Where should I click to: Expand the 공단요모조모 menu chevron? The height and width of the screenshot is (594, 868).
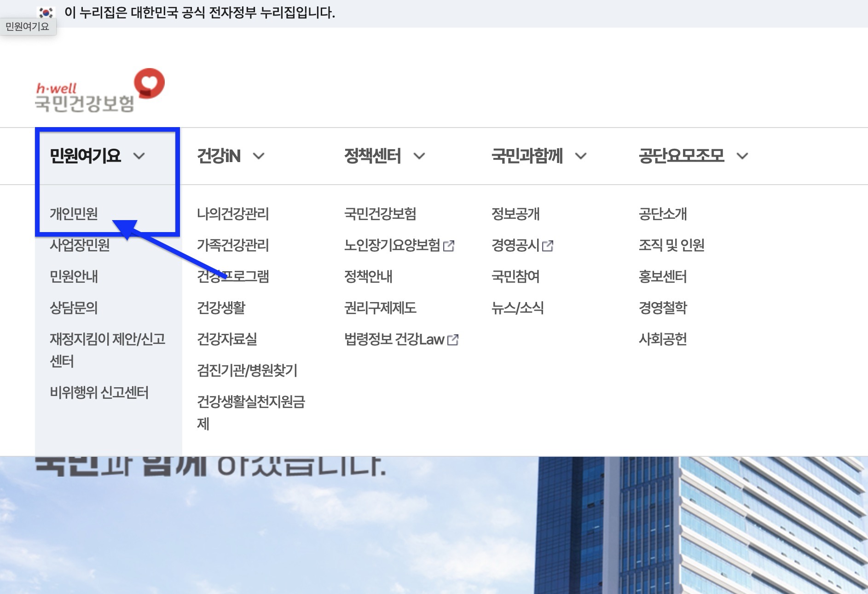[x=742, y=157]
